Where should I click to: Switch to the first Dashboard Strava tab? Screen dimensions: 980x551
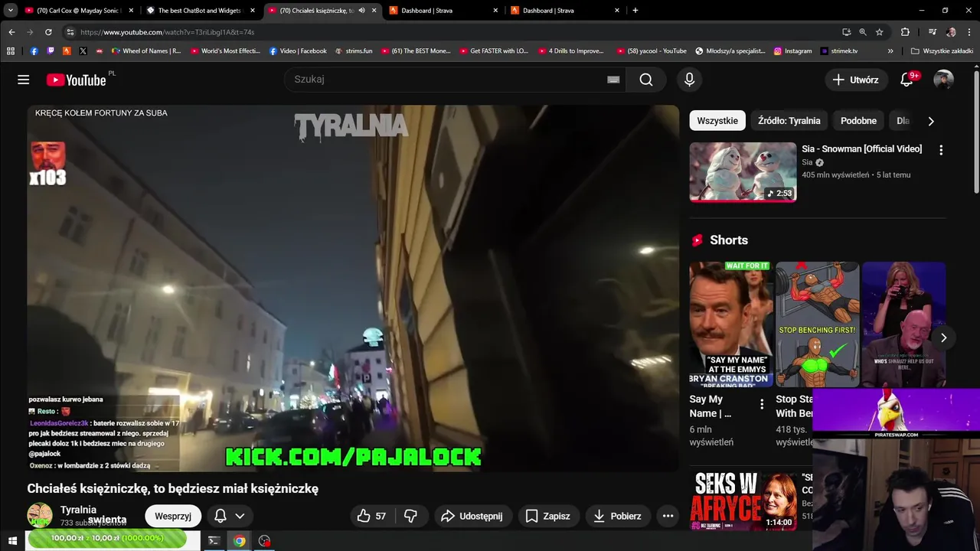tap(444, 11)
